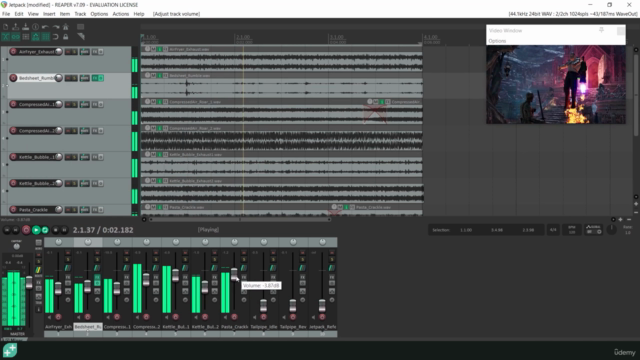640x360 pixels.
Task: Open FX chain for Bedsheet_Rumble track
Action: click(x=95, y=78)
